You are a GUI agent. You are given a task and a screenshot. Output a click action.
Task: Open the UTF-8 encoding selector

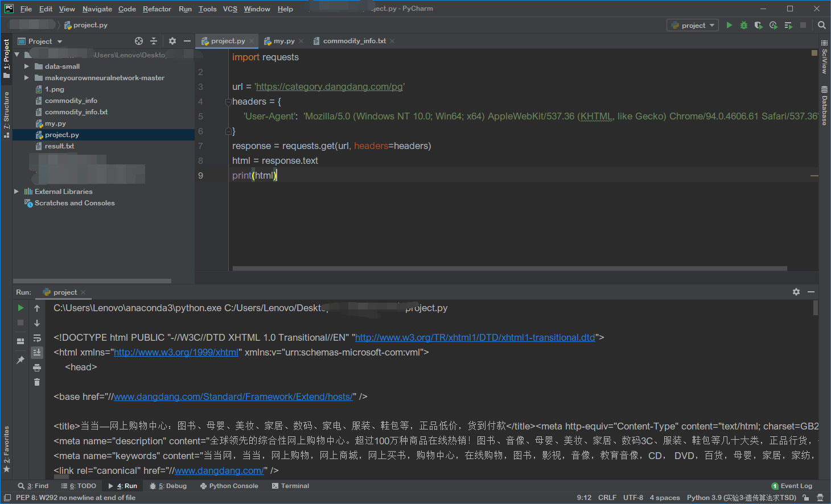(633, 498)
